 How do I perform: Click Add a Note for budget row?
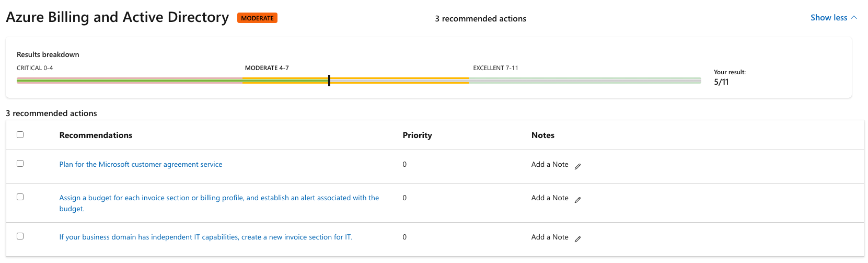pos(550,198)
